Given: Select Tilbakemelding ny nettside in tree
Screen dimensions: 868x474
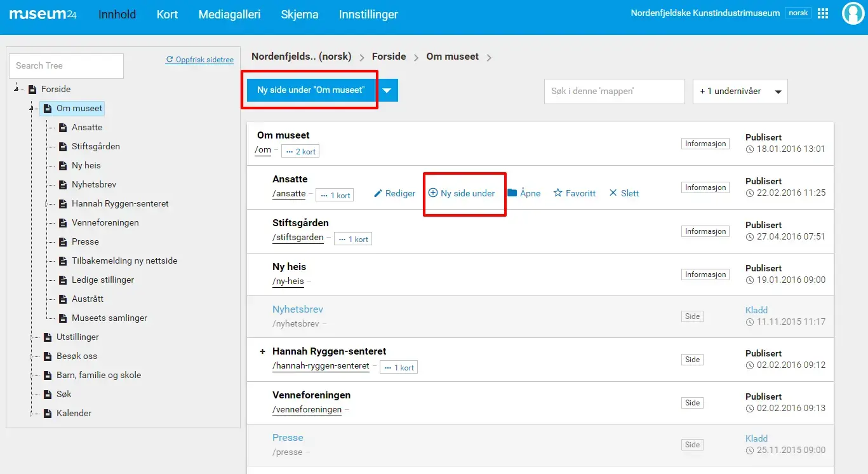Looking at the screenshot, I should 124,261.
